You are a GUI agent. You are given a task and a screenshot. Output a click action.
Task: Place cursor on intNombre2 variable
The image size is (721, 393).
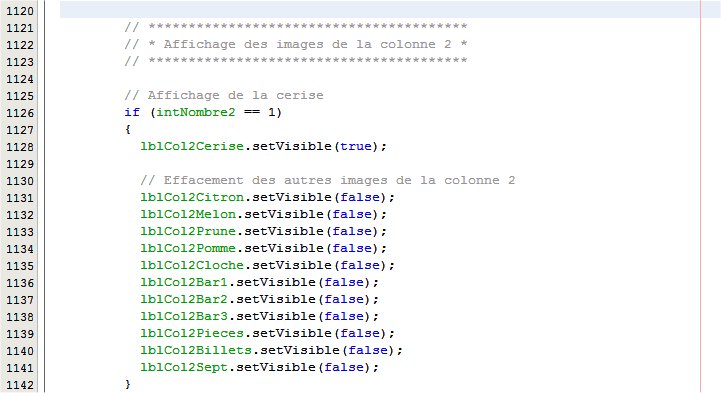[196, 112]
